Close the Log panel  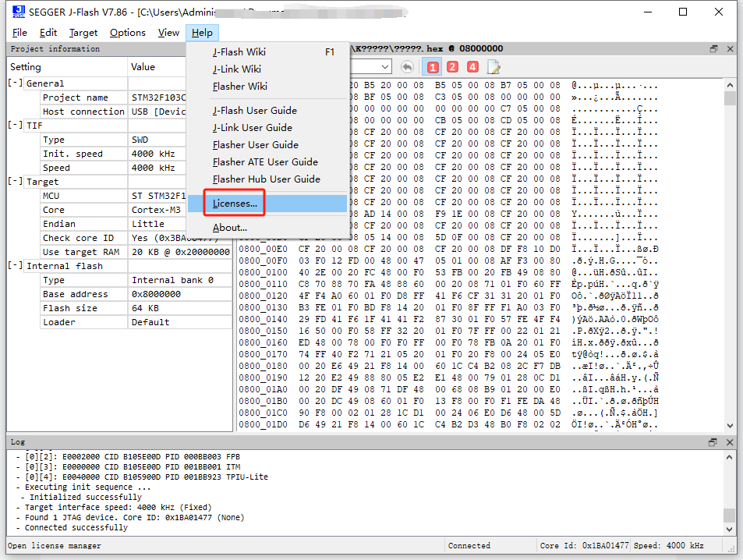(728, 441)
